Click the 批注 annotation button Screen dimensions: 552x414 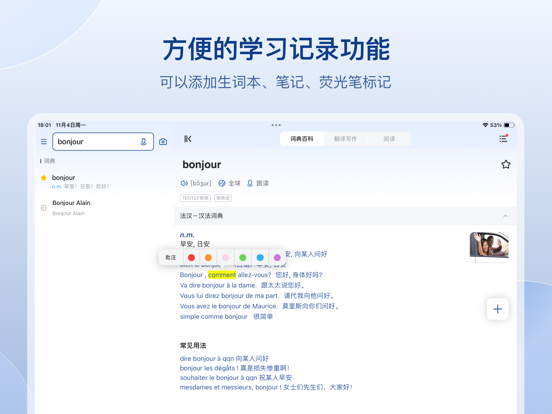(x=171, y=258)
